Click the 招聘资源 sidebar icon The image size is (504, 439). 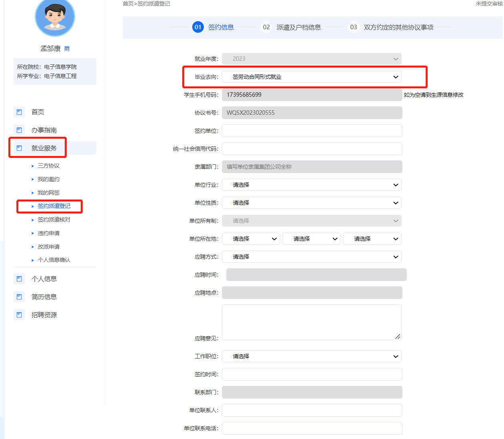pos(19,315)
